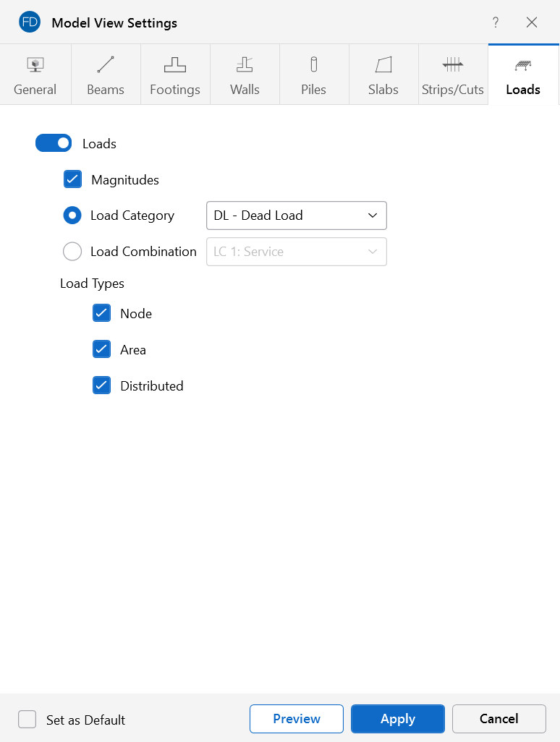
Task: Open the General tab icon
Action: tap(35, 65)
